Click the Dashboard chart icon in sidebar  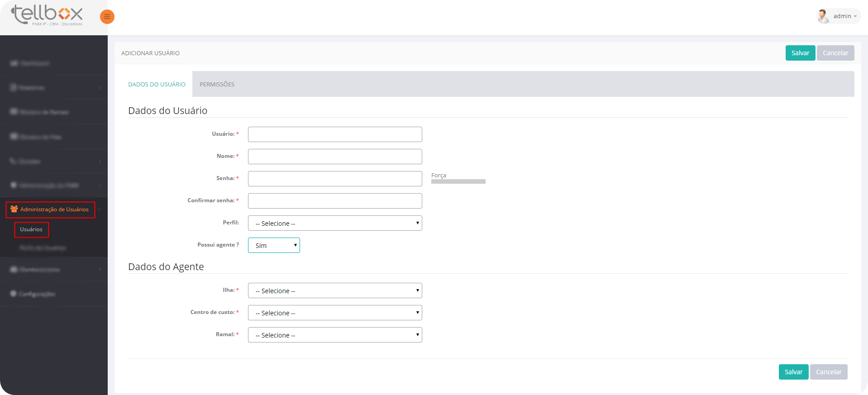pyautogui.click(x=14, y=63)
